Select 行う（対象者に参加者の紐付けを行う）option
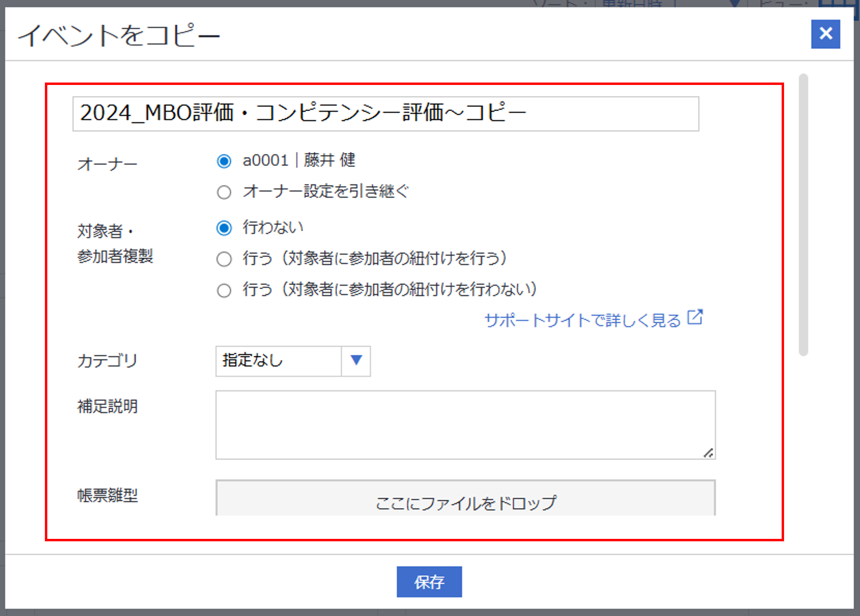 coord(224,260)
